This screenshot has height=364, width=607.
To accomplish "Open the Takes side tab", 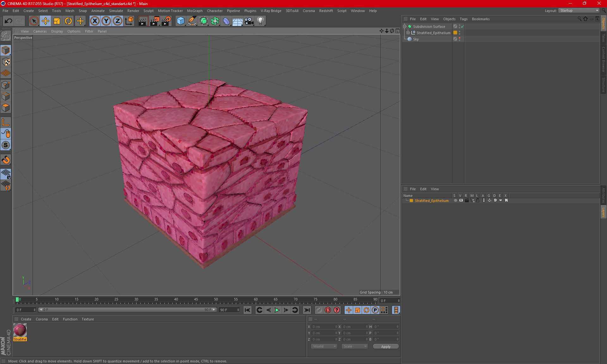I will pyautogui.click(x=604, y=38).
